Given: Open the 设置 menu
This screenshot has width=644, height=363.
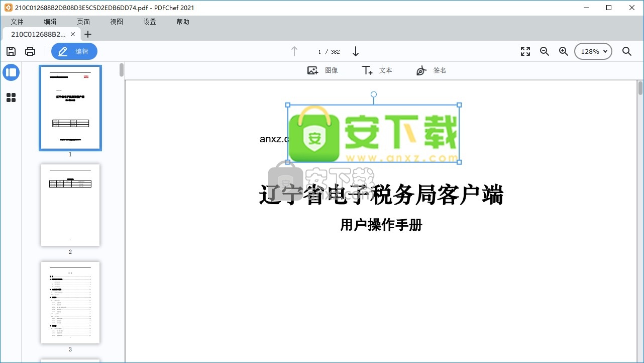Looking at the screenshot, I should (x=150, y=22).
